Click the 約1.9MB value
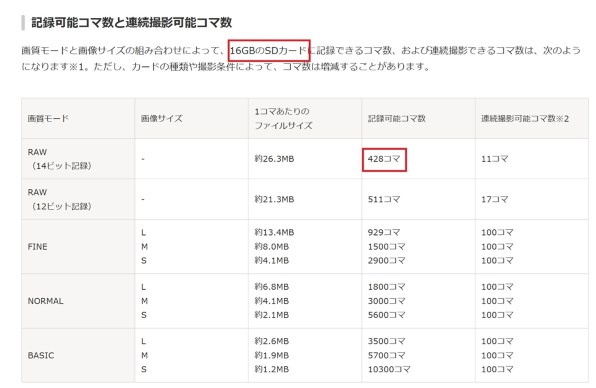Image resolution: width=596 pixels, height=388 pixels. (271, 355)
